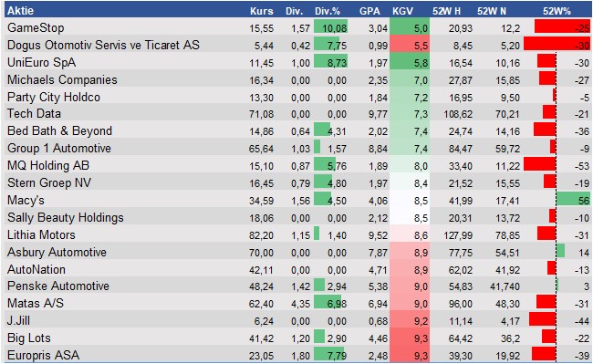This screenshot has width=593, height=364.
Task: Click the Matas A/S dividend value 4,35
Action: 301,304
